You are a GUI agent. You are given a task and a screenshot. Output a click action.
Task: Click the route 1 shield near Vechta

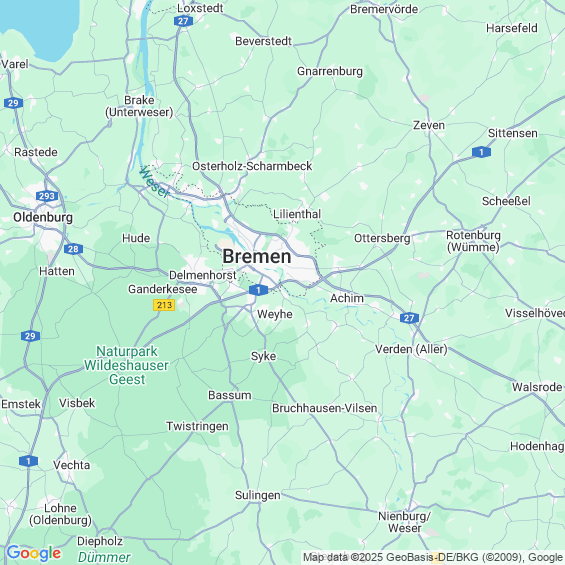click(x=28, y=461)
